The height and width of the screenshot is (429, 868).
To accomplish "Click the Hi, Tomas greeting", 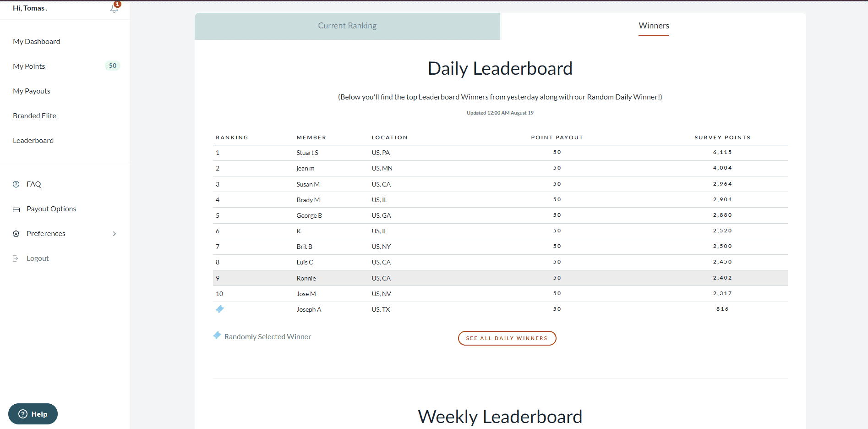I will (x=30, y=8).
